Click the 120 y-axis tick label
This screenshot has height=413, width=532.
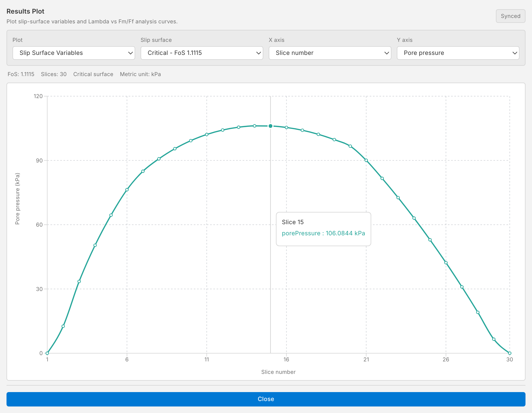(x=38, y=96)
